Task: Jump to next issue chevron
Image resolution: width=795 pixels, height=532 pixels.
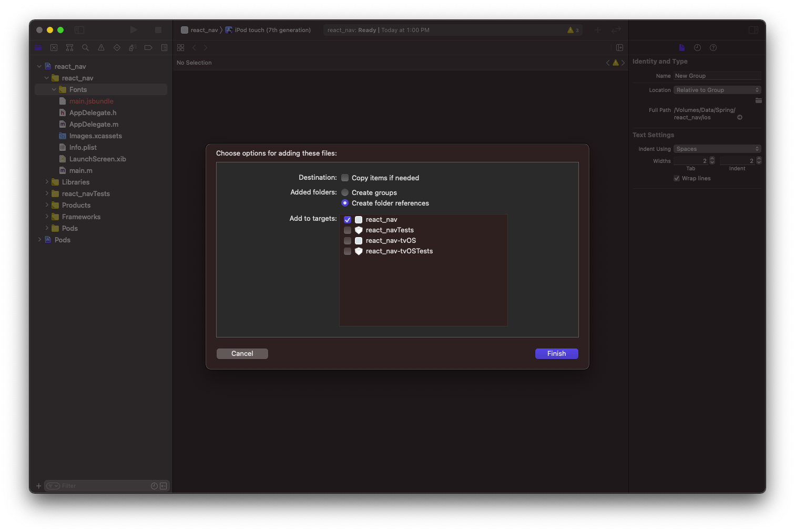Action: 623,63
